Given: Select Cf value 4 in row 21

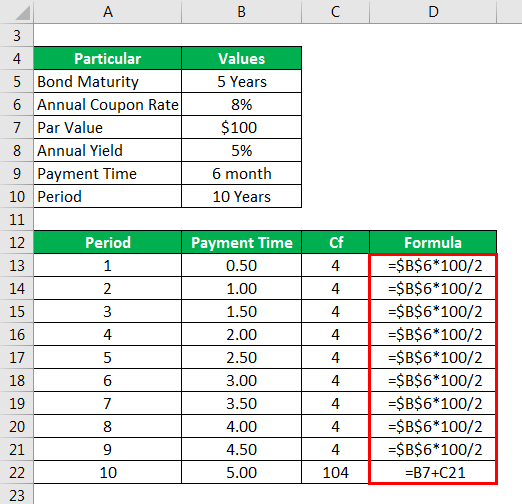Looking at the screenshot, I should (335, 449).
